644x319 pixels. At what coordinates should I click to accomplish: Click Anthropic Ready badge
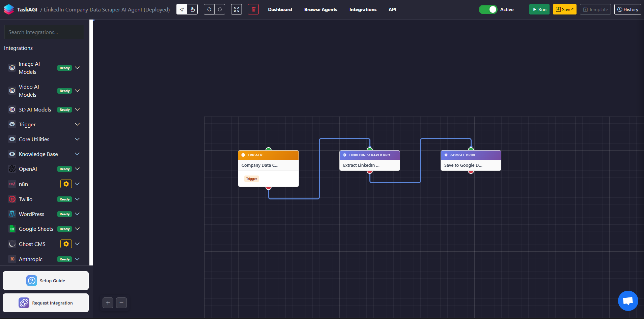point(64,259)
